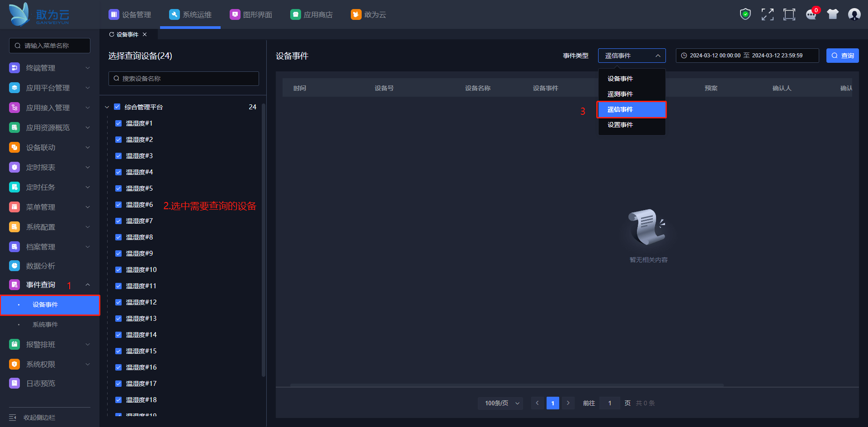Switch to 图形界面 top tab

(251, 14)
